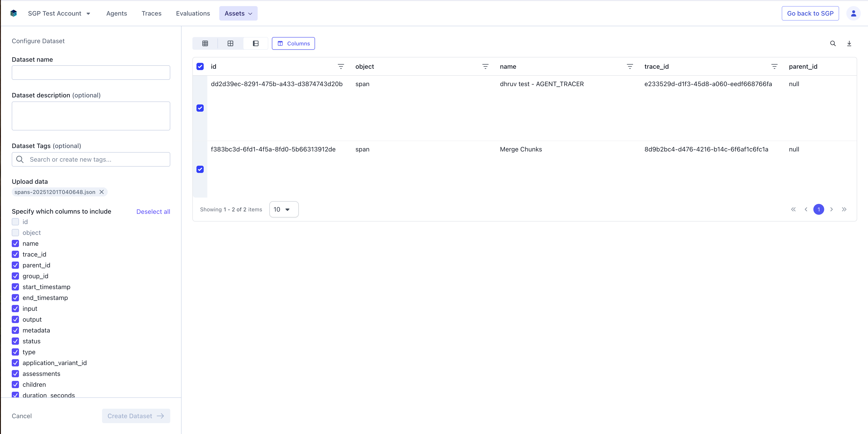Expand the SGP Test Account dropdown

coord(59,14)
